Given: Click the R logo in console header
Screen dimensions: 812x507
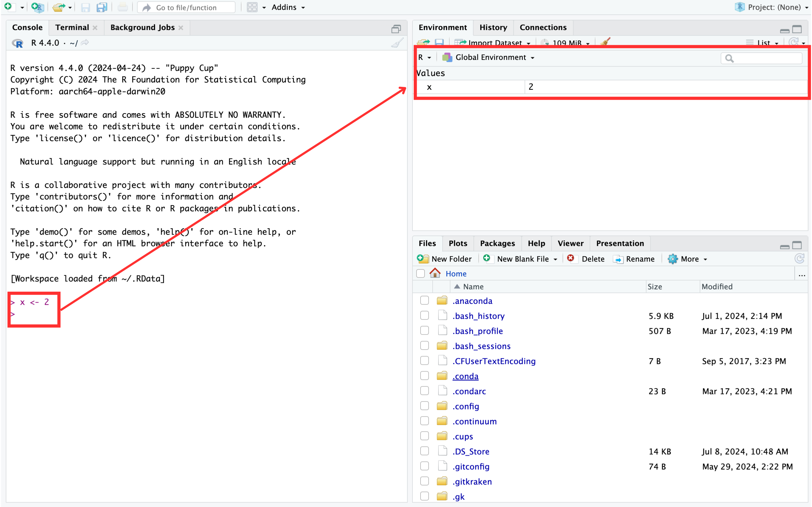Looking at the screenshot, I should point(17,43).
